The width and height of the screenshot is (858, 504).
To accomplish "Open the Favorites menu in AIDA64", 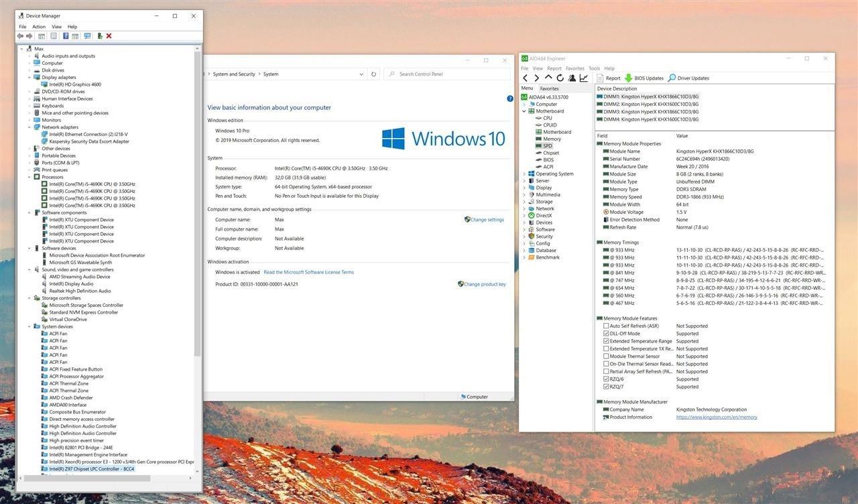I will 574,68.
